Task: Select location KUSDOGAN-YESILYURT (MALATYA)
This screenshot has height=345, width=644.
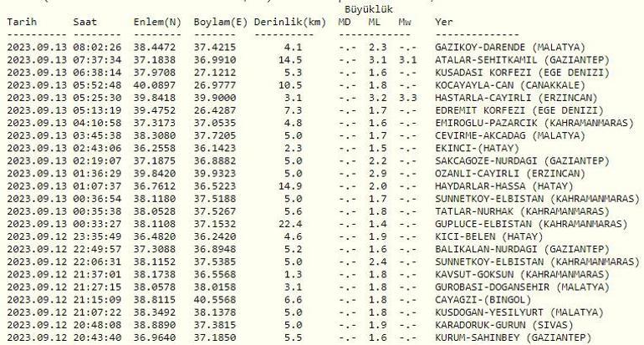Action: 519,312
